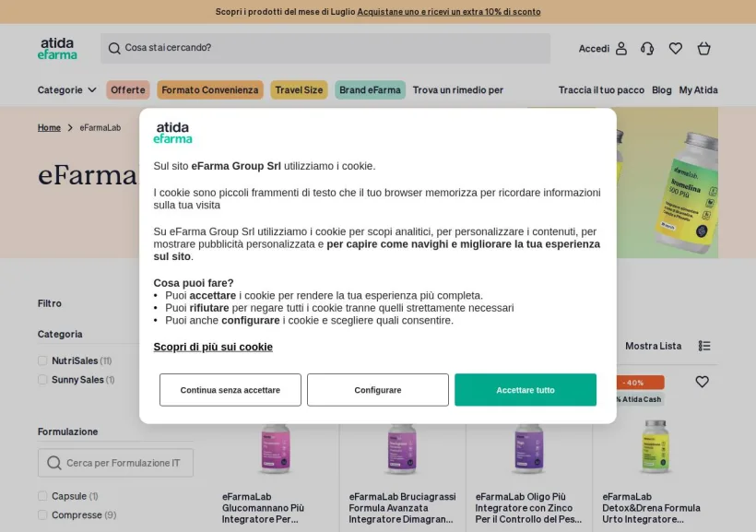Image resolution: width=756 pixels, height=532 pixels.
Task: Open the wishlist heart in header
Action: tap(676, 49)
